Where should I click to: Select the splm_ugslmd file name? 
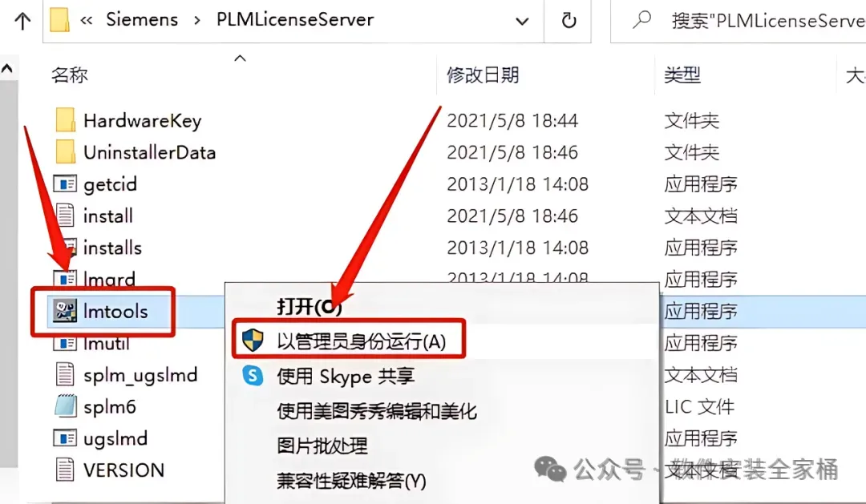coord(140,375)
